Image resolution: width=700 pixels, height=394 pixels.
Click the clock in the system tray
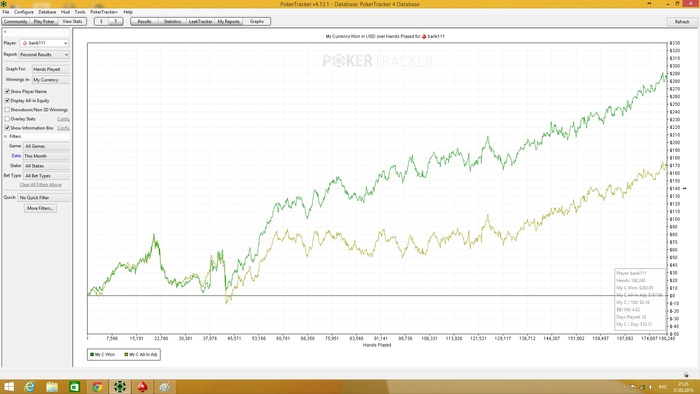[683, 387]
